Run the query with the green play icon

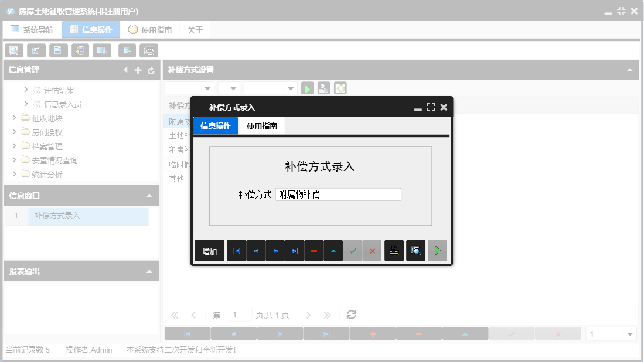pos(307,88)
